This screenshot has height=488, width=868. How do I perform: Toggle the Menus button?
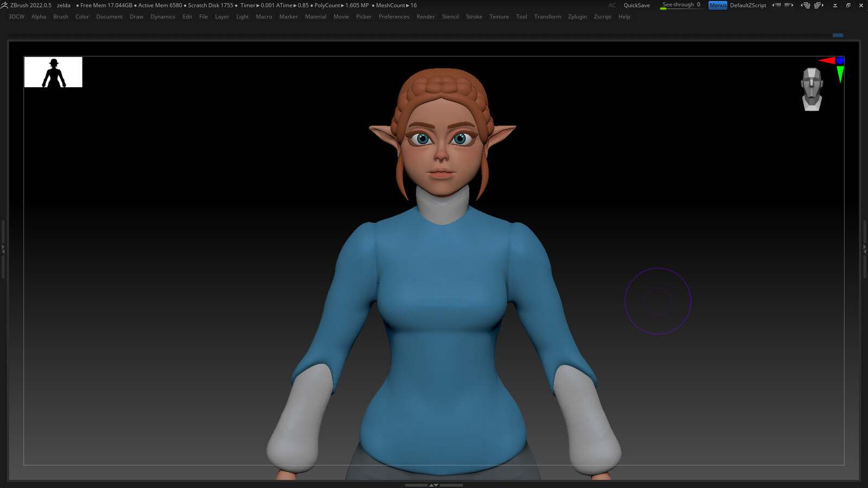[718, 5]
